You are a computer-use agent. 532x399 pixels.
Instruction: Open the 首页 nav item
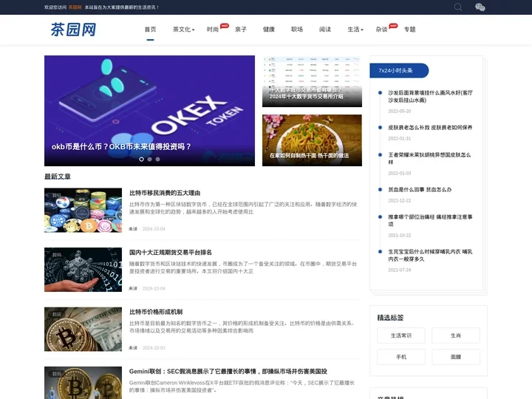tap(150, 30)
